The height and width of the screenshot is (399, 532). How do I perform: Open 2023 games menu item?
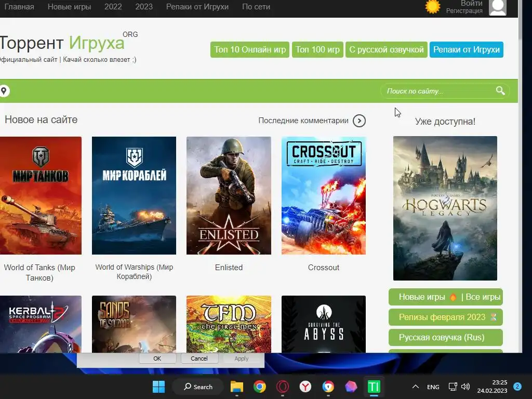coord(144,7)
